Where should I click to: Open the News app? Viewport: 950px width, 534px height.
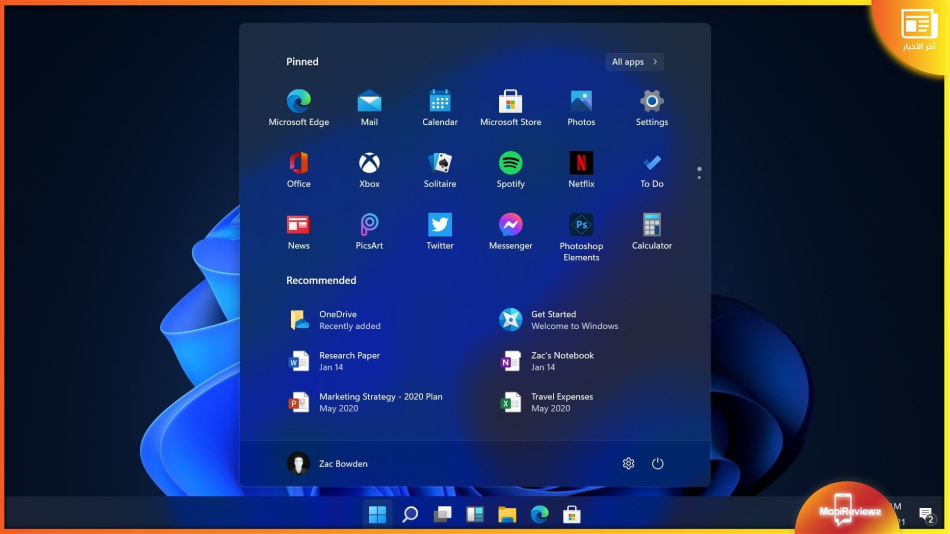tap(299, 232)
